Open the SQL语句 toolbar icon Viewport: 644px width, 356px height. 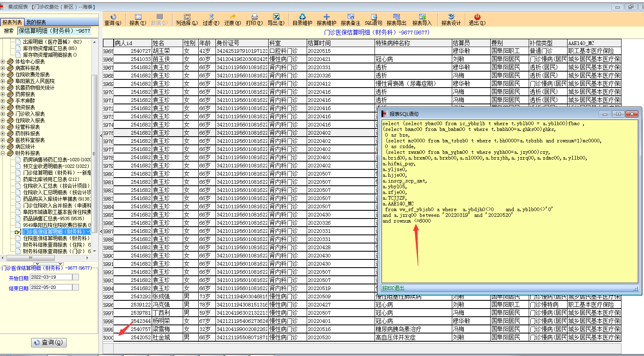click(x=374, y=17)
